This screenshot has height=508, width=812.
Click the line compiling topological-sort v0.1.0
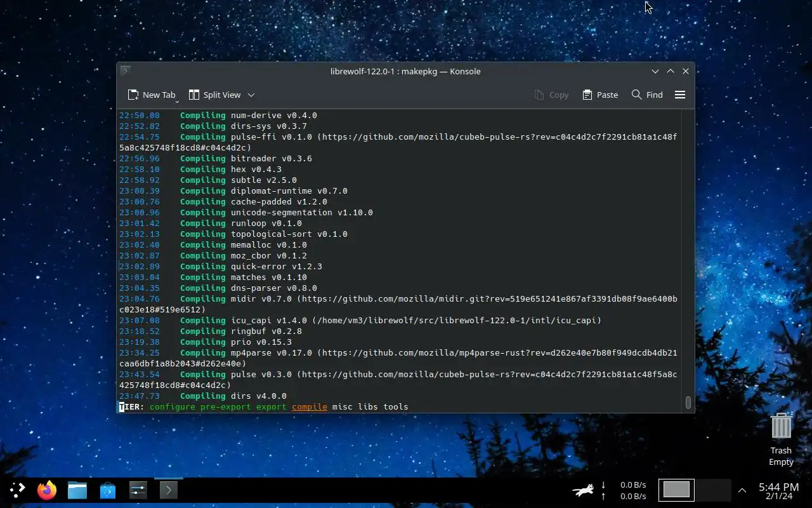click(233, 234)
